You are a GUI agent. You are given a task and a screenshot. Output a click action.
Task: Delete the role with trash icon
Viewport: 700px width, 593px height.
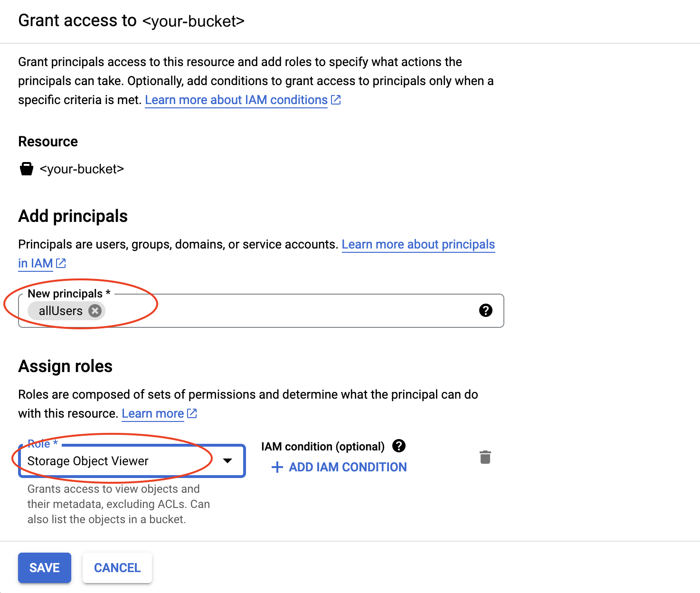[485, 457]
